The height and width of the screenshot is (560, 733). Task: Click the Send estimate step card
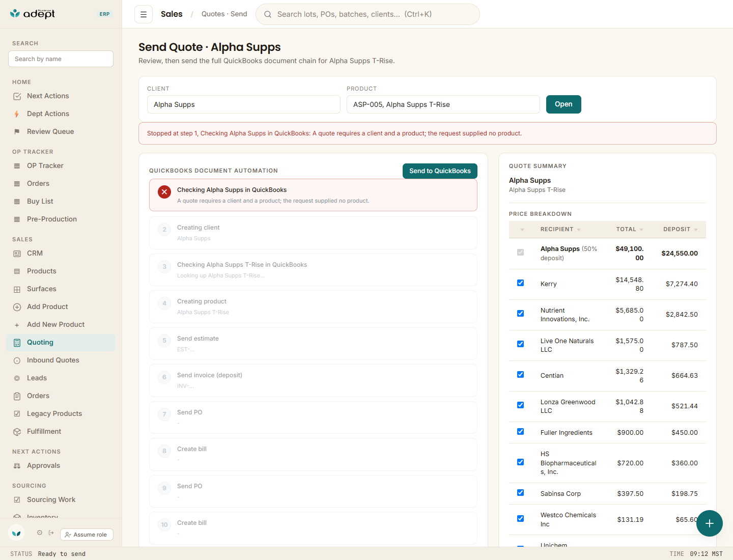pyautogui.click(x=313, y=344)
